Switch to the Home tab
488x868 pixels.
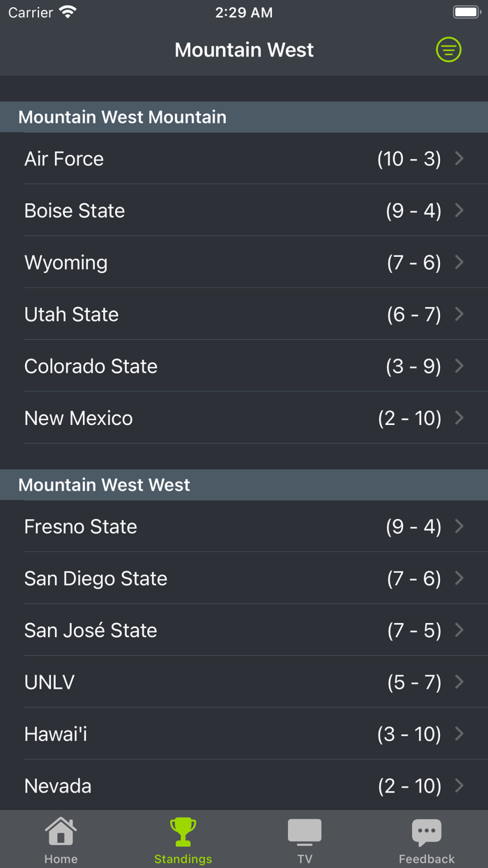pos(61,839)
